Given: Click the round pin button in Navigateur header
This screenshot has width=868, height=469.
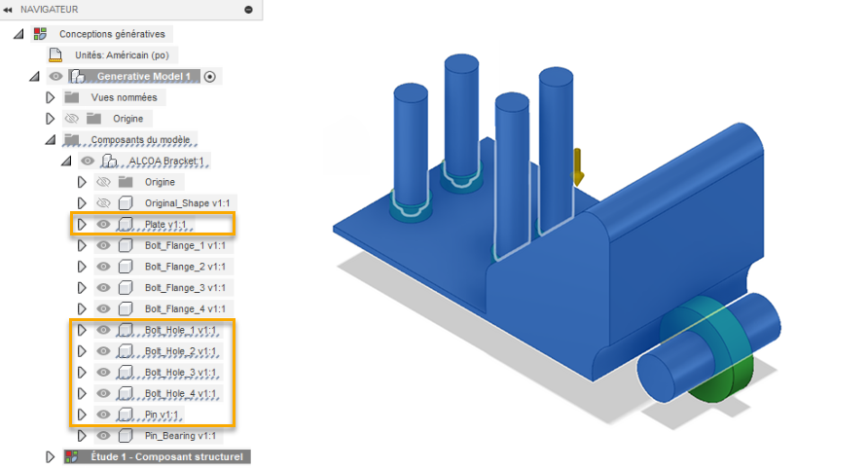Looking at the screenshot, I should point(248,10).
